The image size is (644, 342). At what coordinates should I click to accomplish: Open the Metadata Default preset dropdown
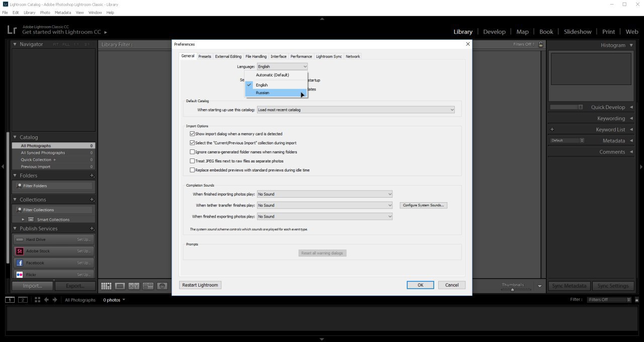[567, 140]
